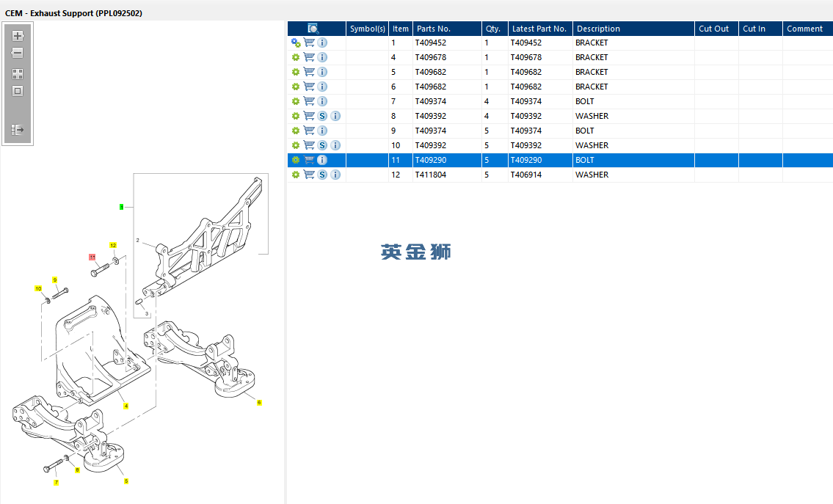Select the item 9 number cell

[x=401, y=131]
